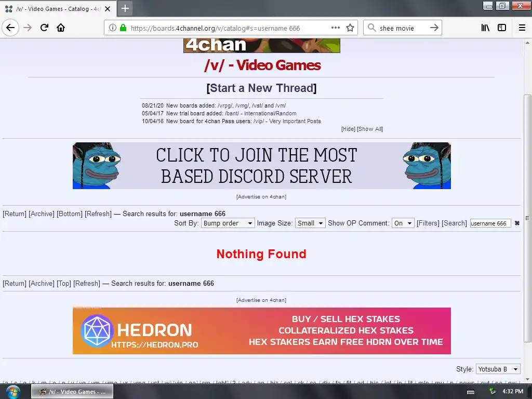Show site information icon in address bar
Screen dimensions: 532x399
[x=113, y=28]
